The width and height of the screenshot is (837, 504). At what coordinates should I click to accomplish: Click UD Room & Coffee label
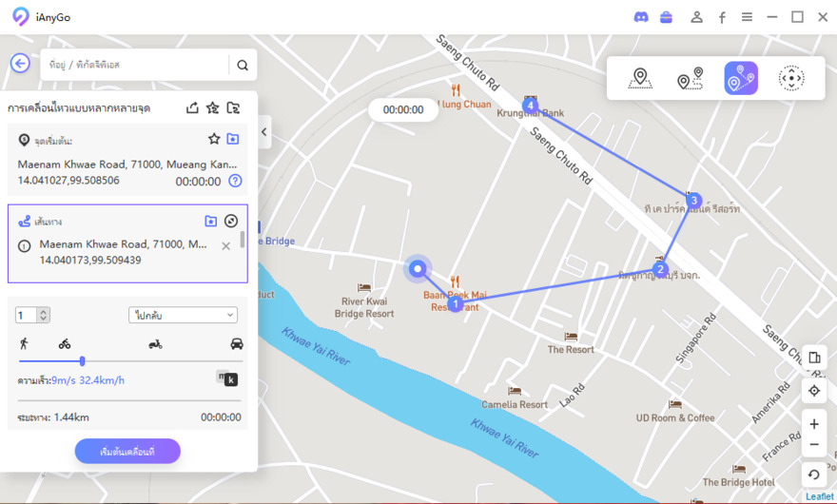[x=675, y=418]
